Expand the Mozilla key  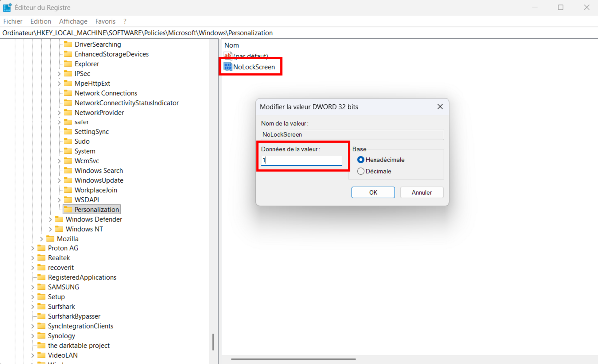42,239
